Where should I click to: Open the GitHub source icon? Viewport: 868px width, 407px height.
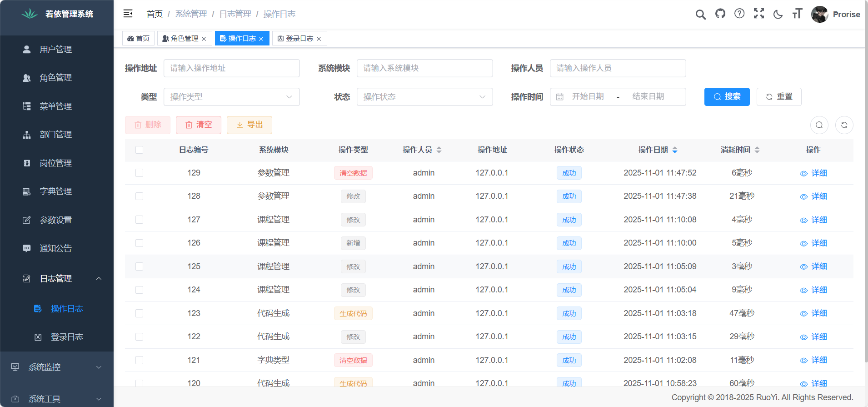[x=720, y=14]
